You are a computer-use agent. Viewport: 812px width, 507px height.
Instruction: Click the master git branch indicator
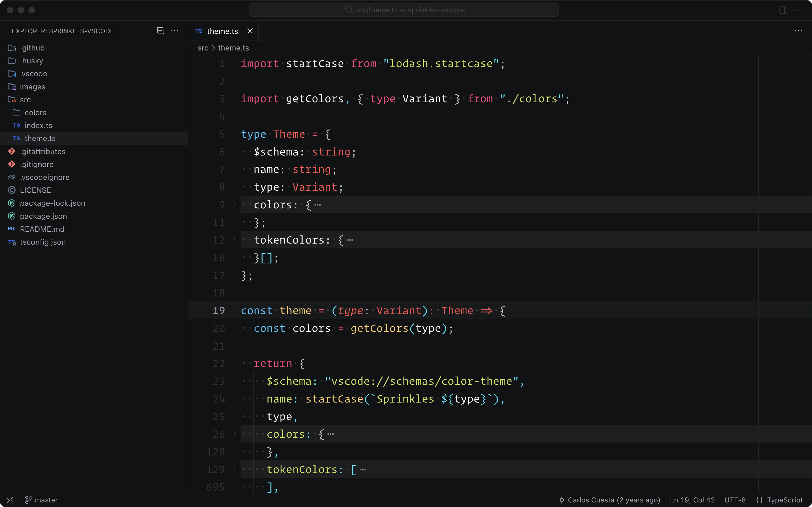42,500
